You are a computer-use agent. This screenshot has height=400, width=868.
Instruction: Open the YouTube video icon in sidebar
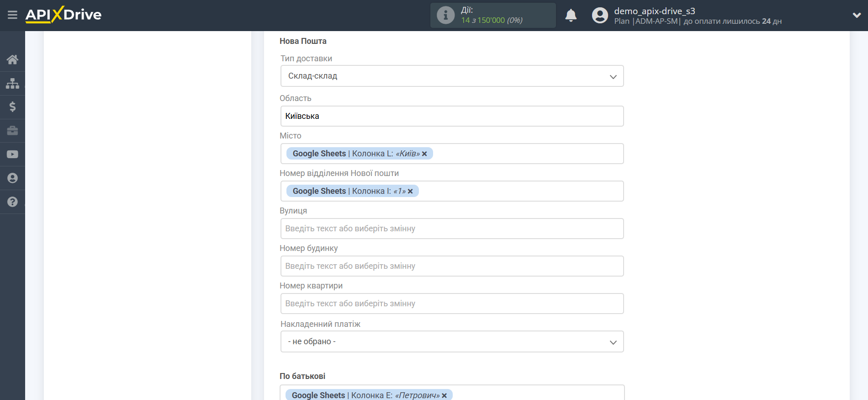click(12, 155)
